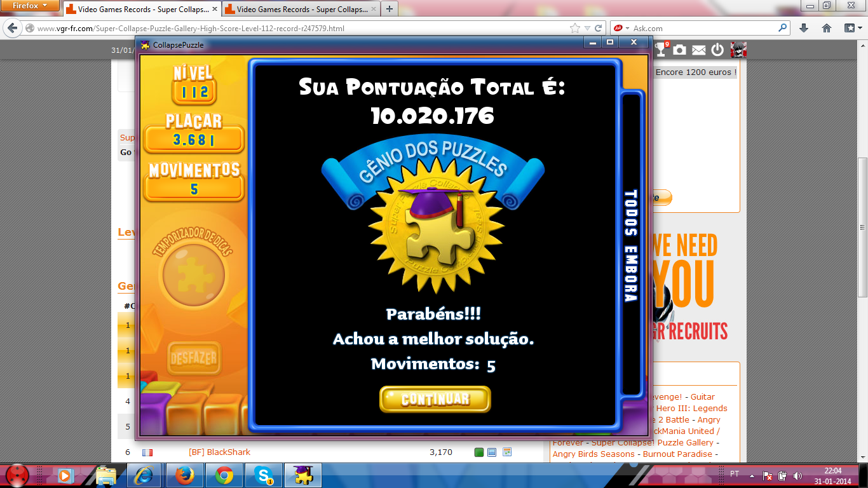868x488 pixels.
Task: Open the trophy notifications icon
Action: [661, 50]
